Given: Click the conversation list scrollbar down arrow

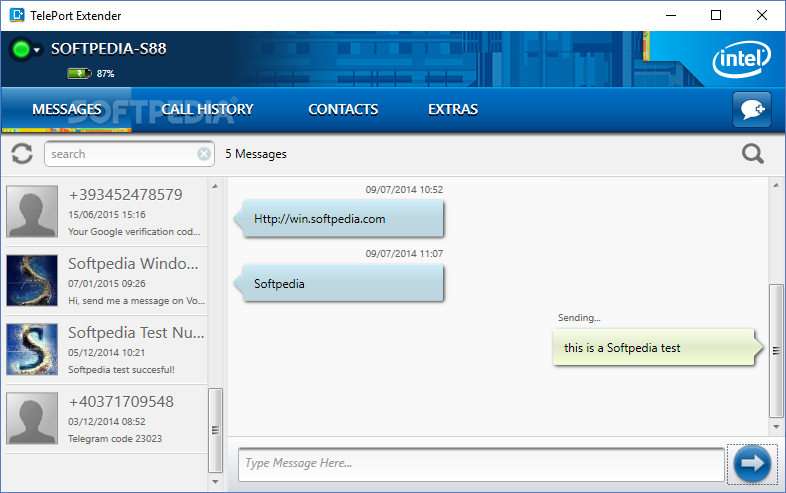Looking at the screenshot, I should tap(215, 482).
